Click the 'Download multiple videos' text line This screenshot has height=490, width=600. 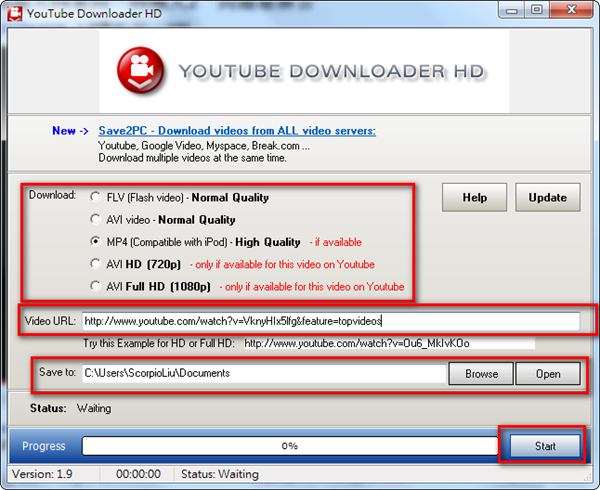192,158
